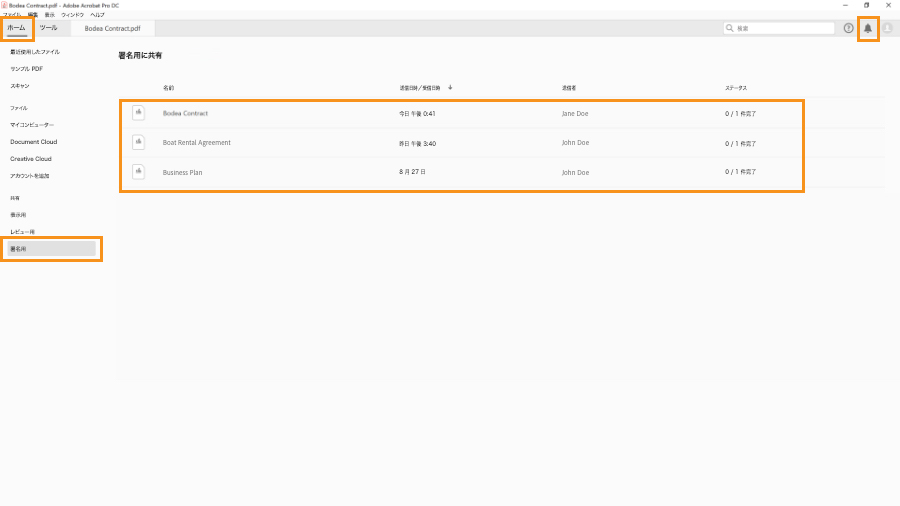Open Creative Cloud in sidebar

[31, 159]
